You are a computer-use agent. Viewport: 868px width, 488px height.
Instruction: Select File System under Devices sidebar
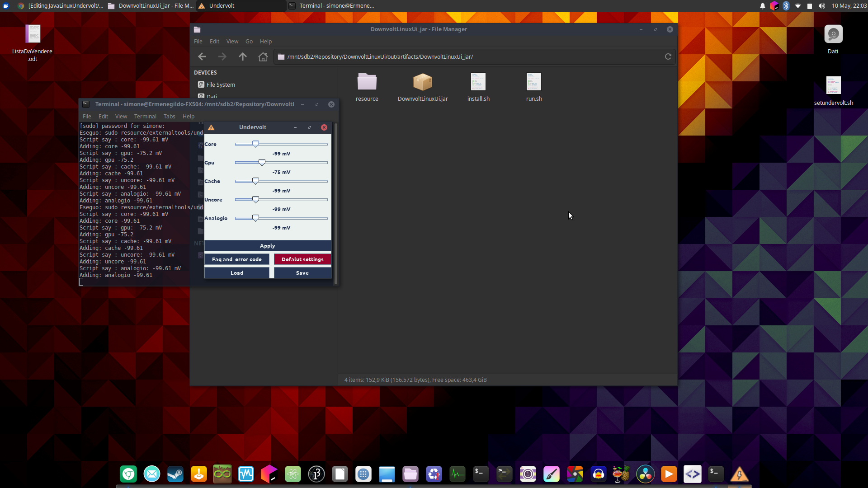click(220, 84)
